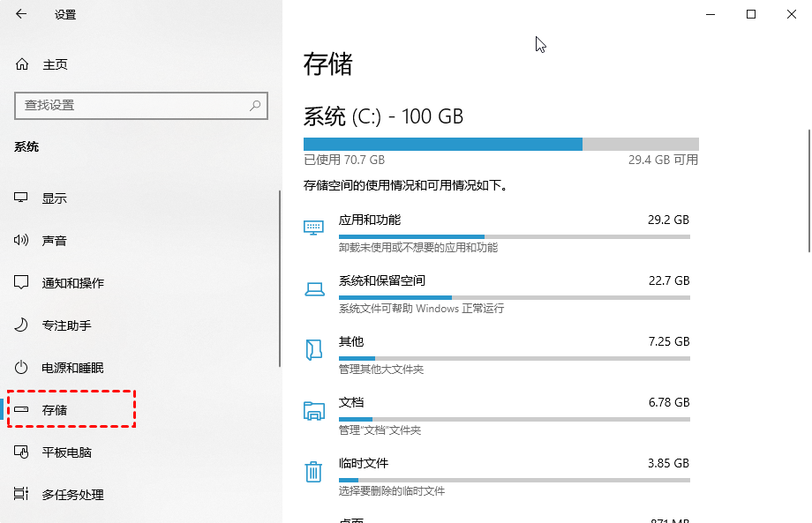
Task: Open 通知和操作 via its chat icon
Action: [x=20, y=282]
